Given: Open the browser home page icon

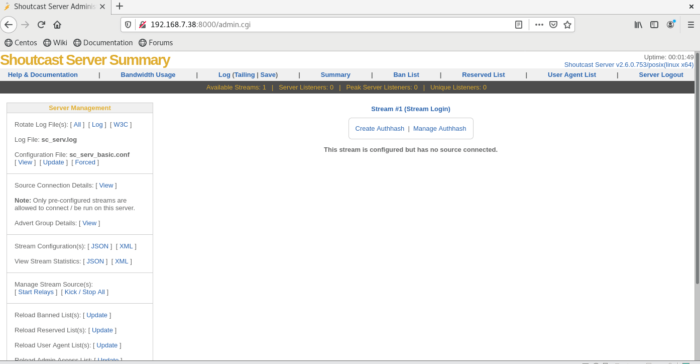Looking at the screenshot, I should (x=57, y=25).
